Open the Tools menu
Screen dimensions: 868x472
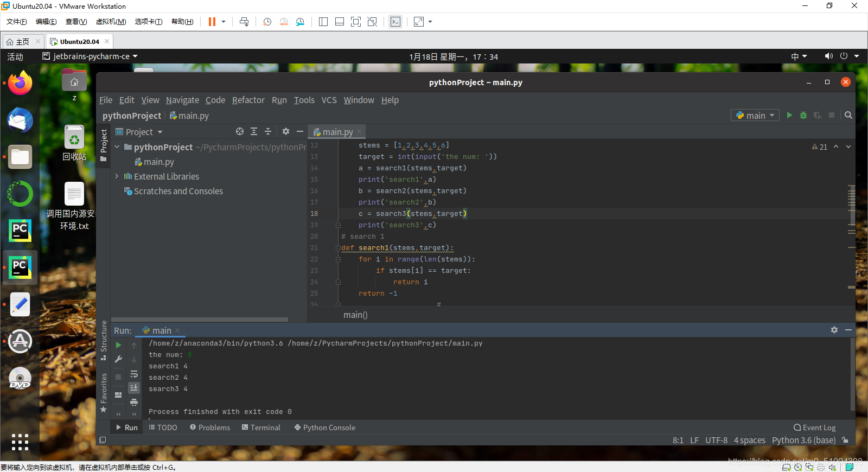point(304,100)
